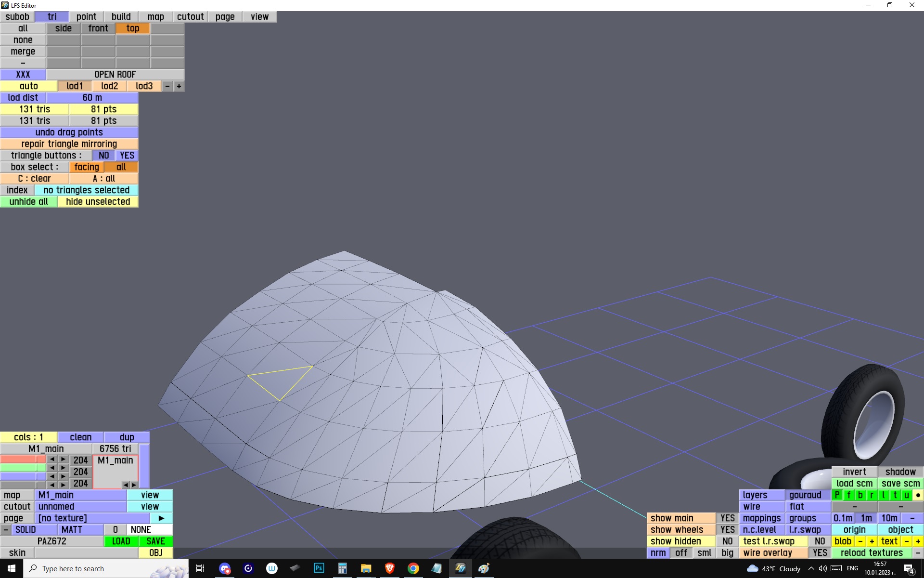Toggle the 'P' layer button
The width and height of the screenshot is (924, 578).
(837, 495)
